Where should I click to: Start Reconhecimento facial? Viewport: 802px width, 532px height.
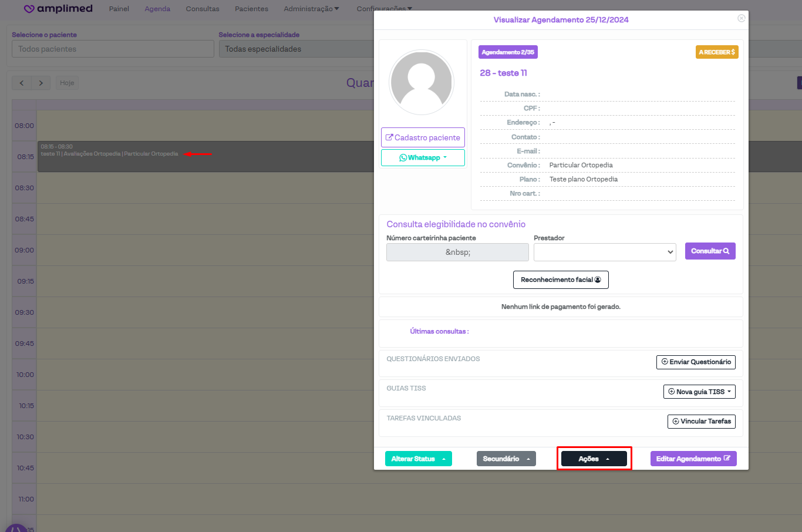[561, 280]
